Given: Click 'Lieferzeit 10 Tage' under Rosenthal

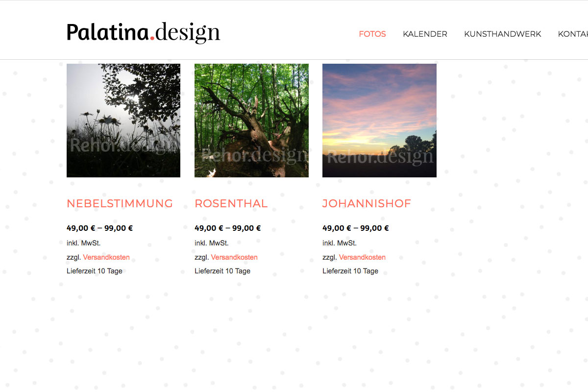Looking at the screenshot, I should 222,271.
